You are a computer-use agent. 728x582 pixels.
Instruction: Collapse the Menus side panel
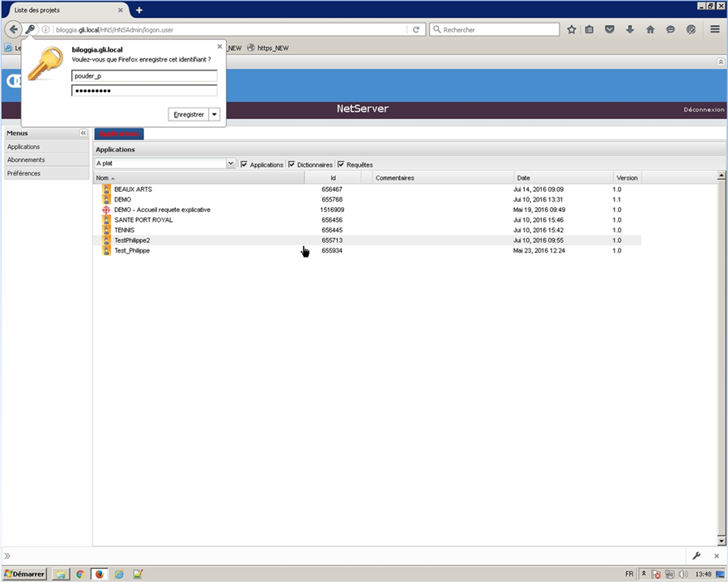pos(83,133)
